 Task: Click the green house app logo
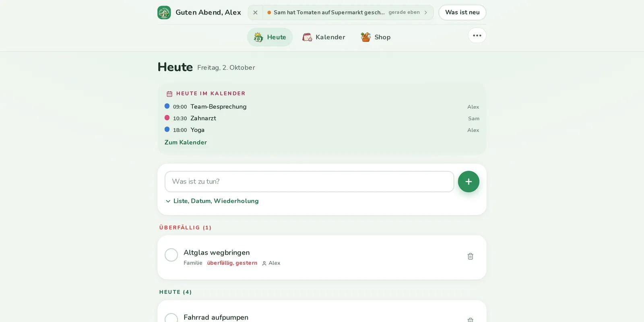point(164,12)
